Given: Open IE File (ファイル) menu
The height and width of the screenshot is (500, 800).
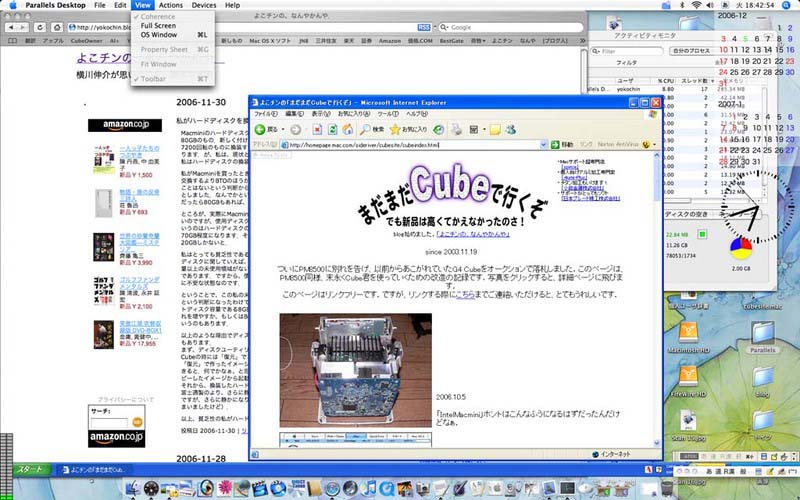Looking at the screenshot, I should (x=265, y=114).
